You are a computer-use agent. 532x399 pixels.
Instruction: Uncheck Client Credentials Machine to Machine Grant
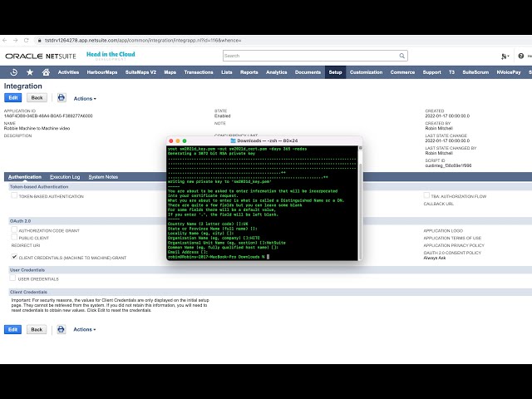[x=14, y=257]
